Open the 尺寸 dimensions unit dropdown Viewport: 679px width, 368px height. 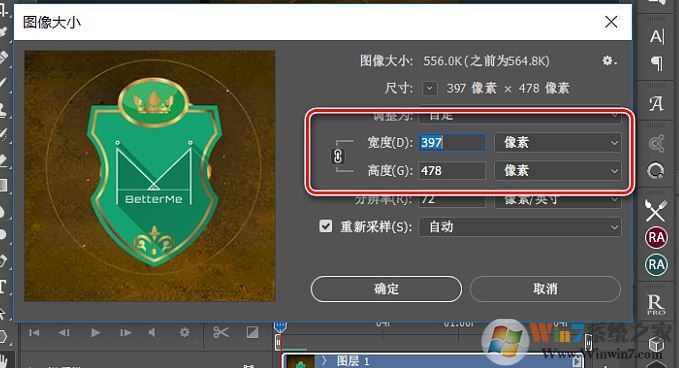429,89
